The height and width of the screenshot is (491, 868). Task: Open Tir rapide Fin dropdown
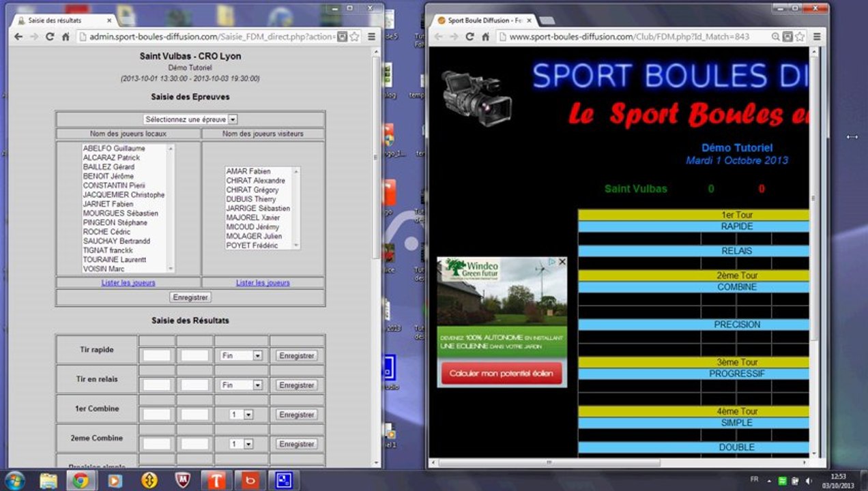(242, 356)
